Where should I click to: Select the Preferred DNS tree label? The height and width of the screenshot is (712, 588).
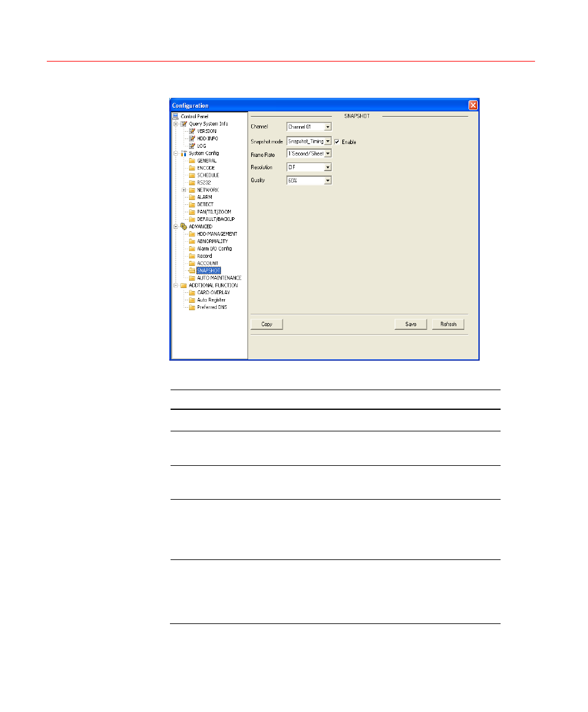point(212,308)
